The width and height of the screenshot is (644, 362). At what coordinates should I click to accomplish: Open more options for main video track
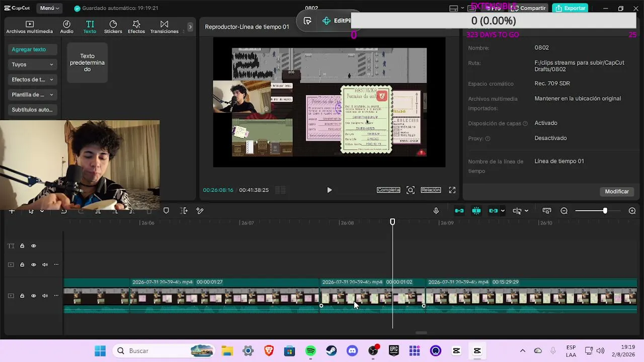coord(56,296)
